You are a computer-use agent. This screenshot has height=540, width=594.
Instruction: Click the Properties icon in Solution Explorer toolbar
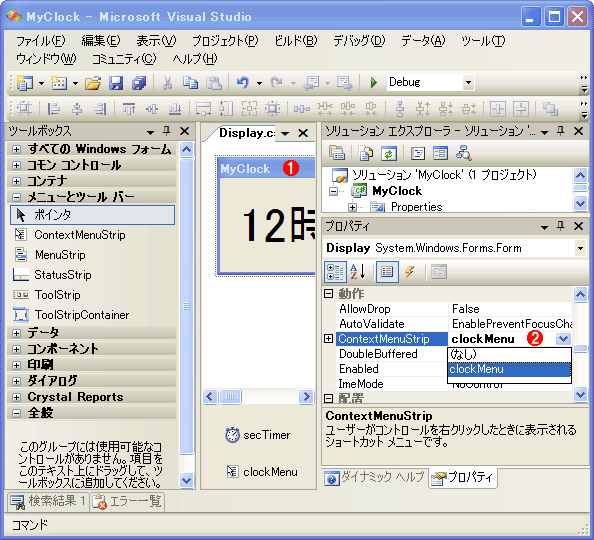[x=336, y=153]
